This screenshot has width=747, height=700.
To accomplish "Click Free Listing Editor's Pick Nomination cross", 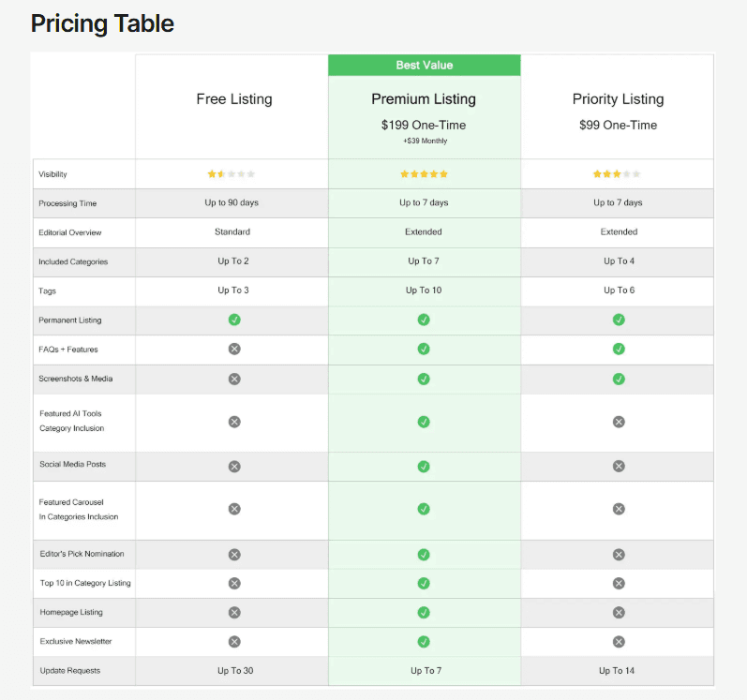I will tap(234, 554).
